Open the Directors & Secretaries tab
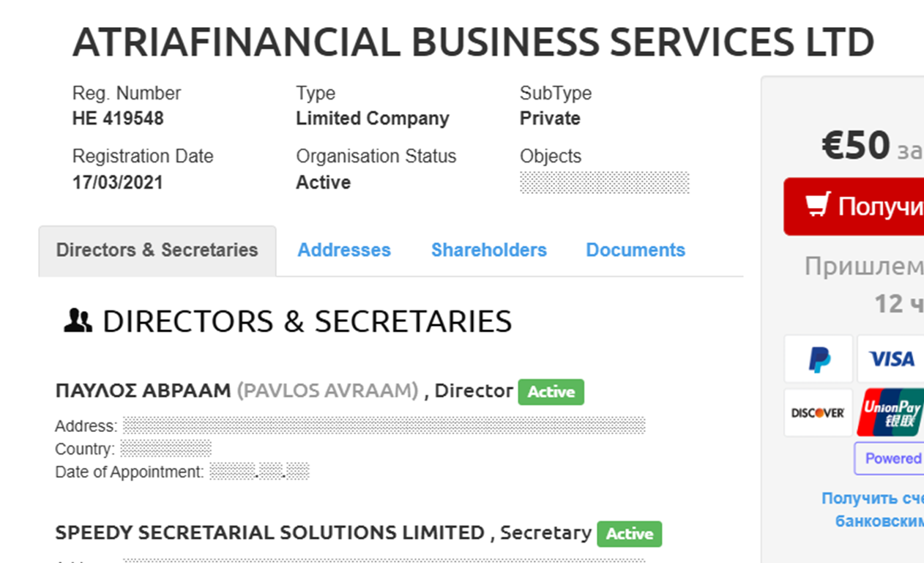The width and height of the screenshot is (924, 563). point(157,250)
